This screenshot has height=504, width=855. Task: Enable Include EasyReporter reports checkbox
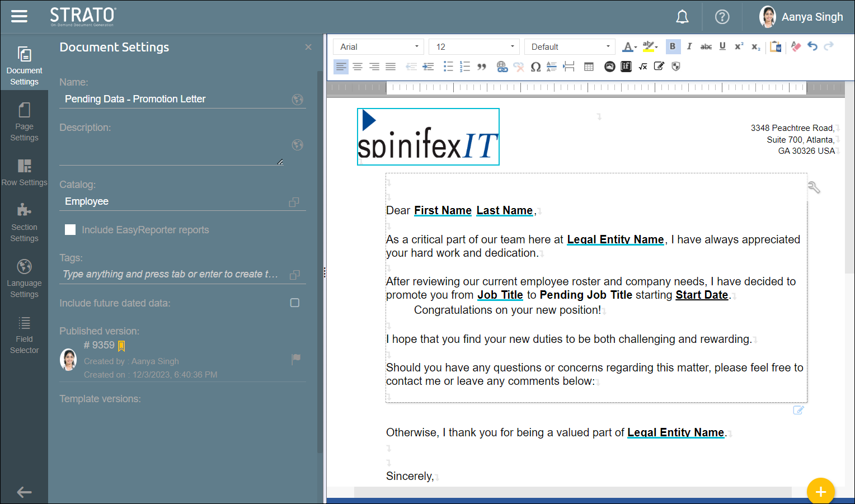coord(71,230)
